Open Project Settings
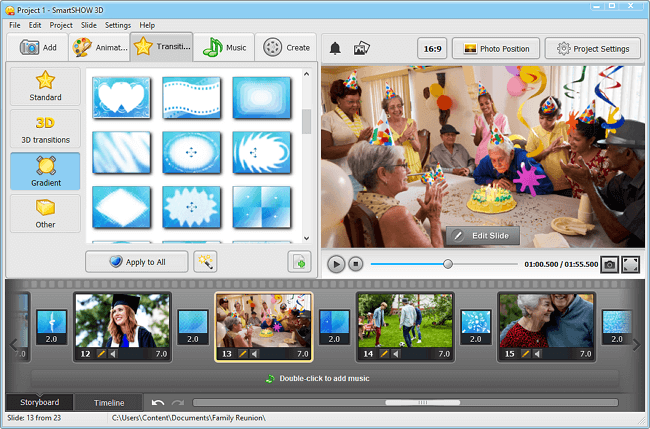Viewport: 650px width, 429px height. click(592, 48)
